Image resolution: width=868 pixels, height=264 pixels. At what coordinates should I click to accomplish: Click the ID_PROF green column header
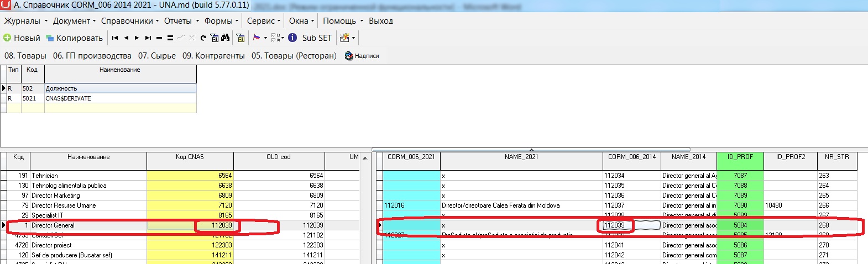(x=740, y=157)
